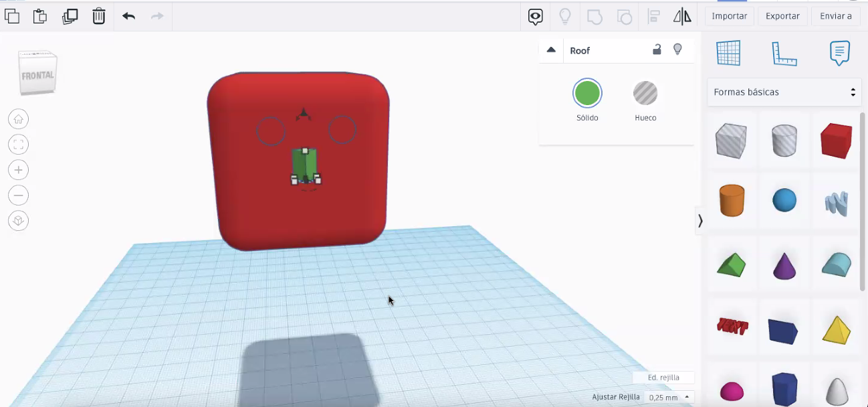Viewport: 868px width, 407px height.
Task: Click the shapes panel scrollbar
Action: [x=863, y=201]
